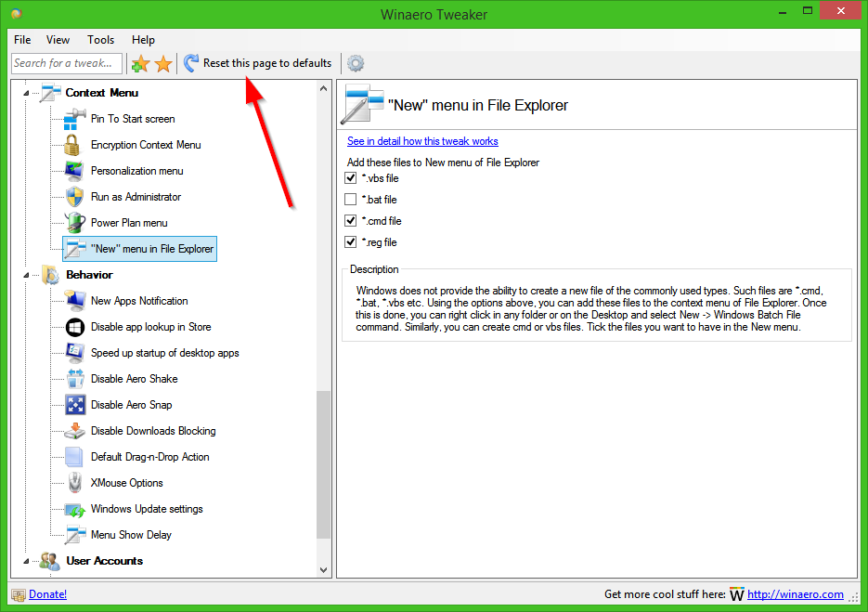Click the Donate! link
This screenshot has width=868, height=612.
(47, 594)
